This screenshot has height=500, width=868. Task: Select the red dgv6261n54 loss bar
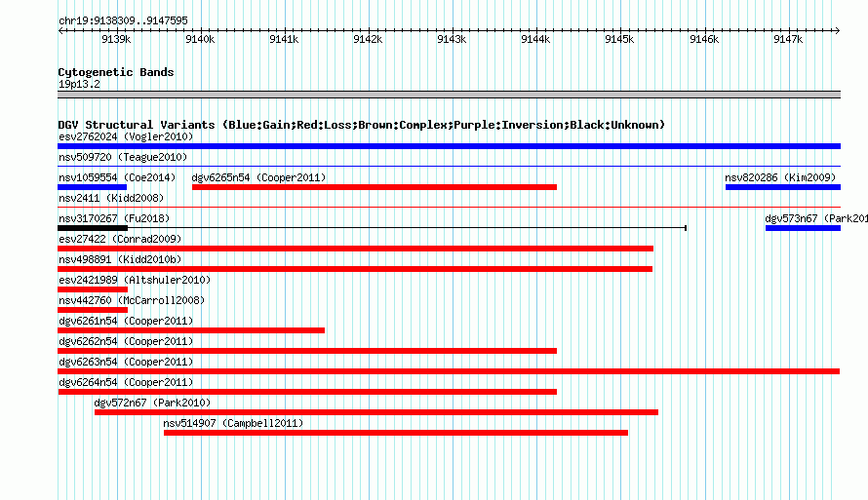click(191, 330)
